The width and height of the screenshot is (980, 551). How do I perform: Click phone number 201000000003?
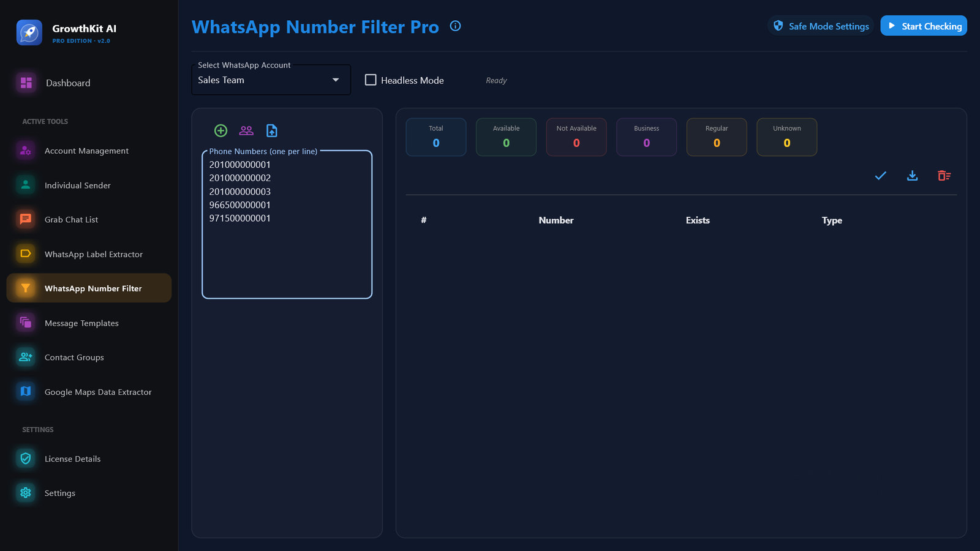point(240,192)
